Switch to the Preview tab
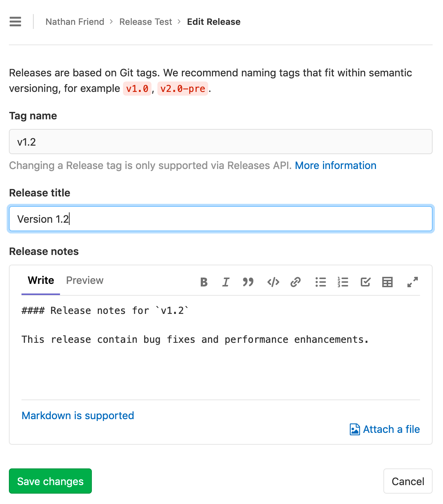443x504 pixels. tap(84, 280)
